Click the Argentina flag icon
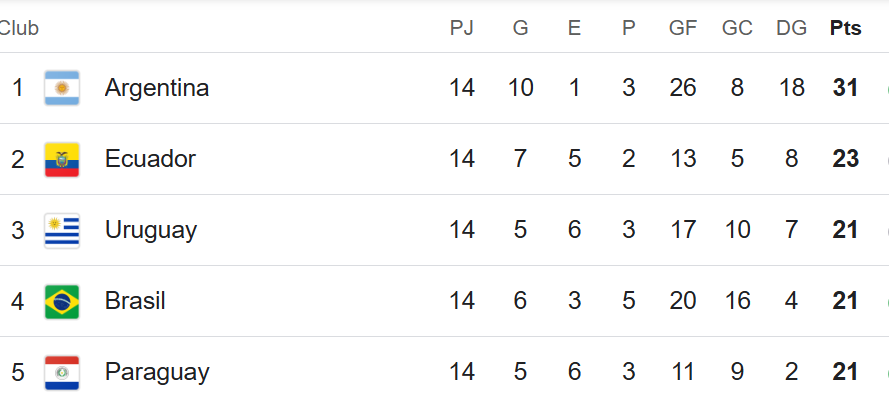 coord(62,88)
